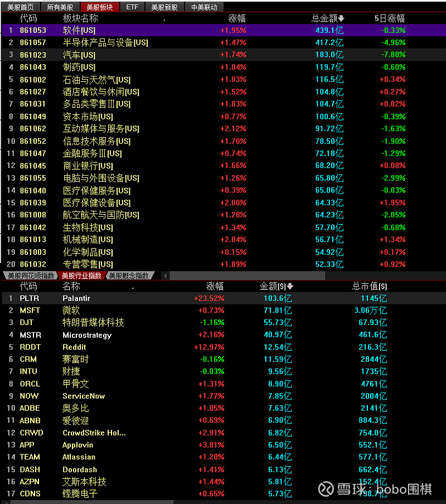Screen dimensions: 446x504
Task: Switch to 美股同花顺指数 sub-tab
Action: point(31,275)
